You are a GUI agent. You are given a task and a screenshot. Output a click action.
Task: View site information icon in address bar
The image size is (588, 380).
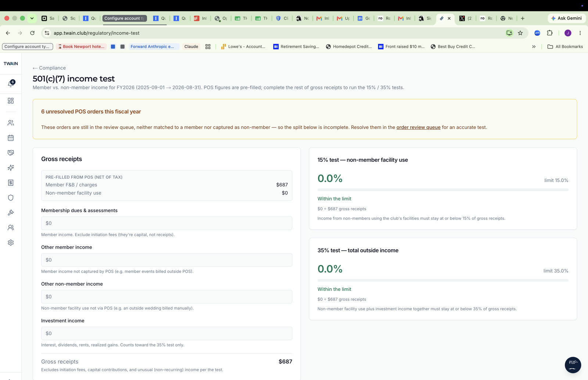47,33
